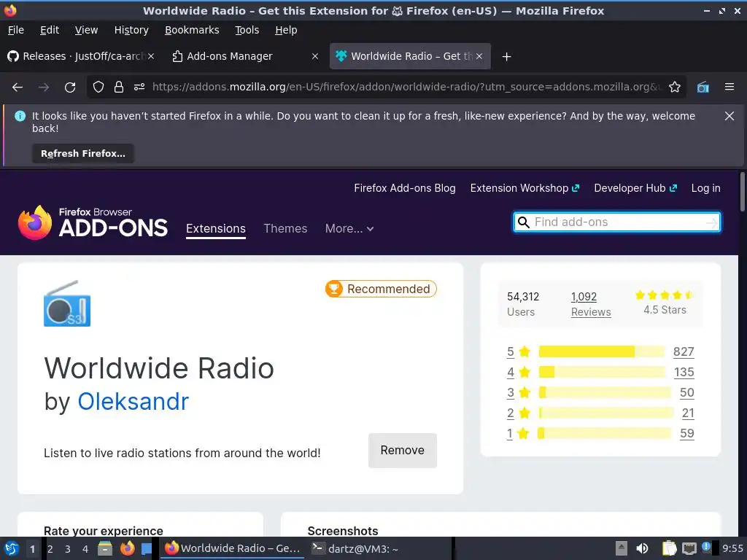Click the Recommended badge

[x=381, y=289]
